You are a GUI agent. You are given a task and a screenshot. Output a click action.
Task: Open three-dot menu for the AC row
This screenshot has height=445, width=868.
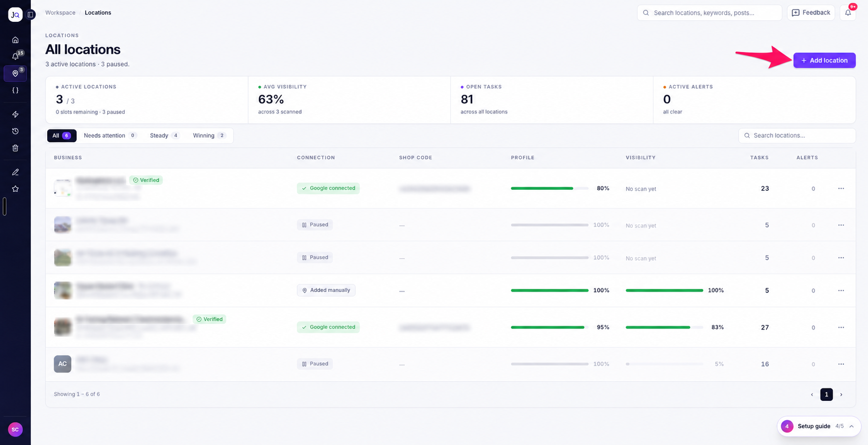click(x=841, y=364)
